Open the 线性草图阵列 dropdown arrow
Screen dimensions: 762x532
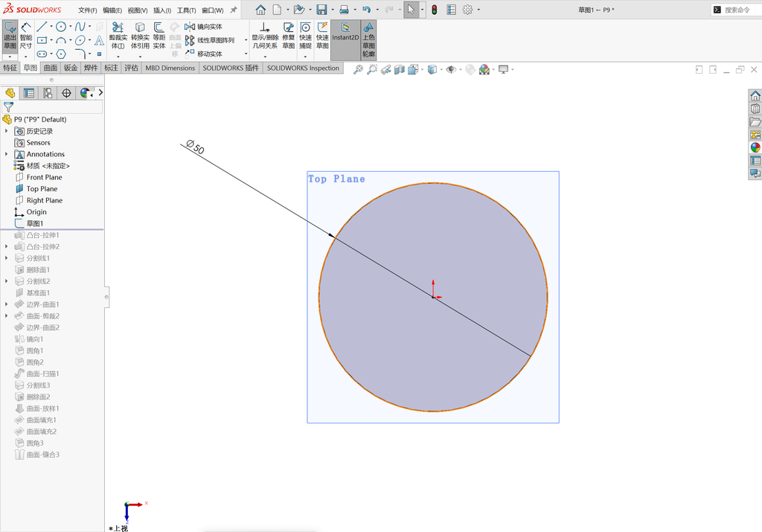click(246, 40)
